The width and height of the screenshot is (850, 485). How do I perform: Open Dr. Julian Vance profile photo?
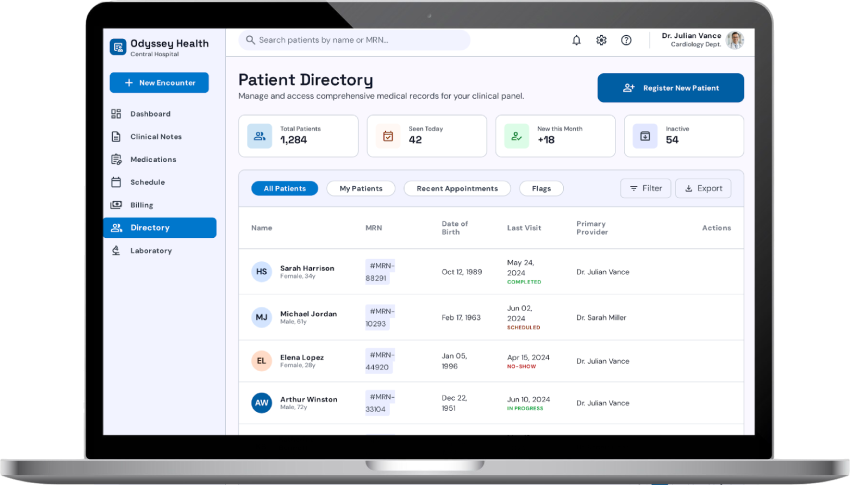735,40
